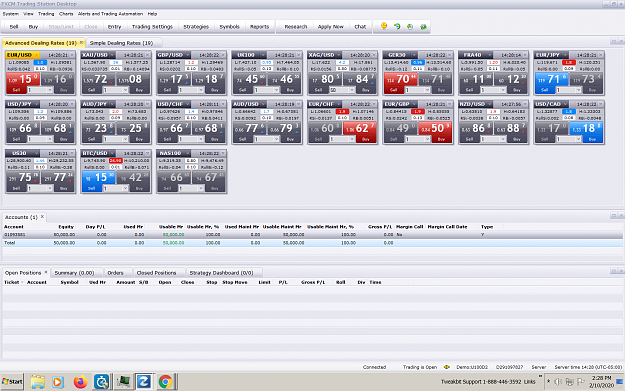Select the Total row in Accounts table
Image resolution: width=625 pixels, height=391 pixels.
pos(312,243)
